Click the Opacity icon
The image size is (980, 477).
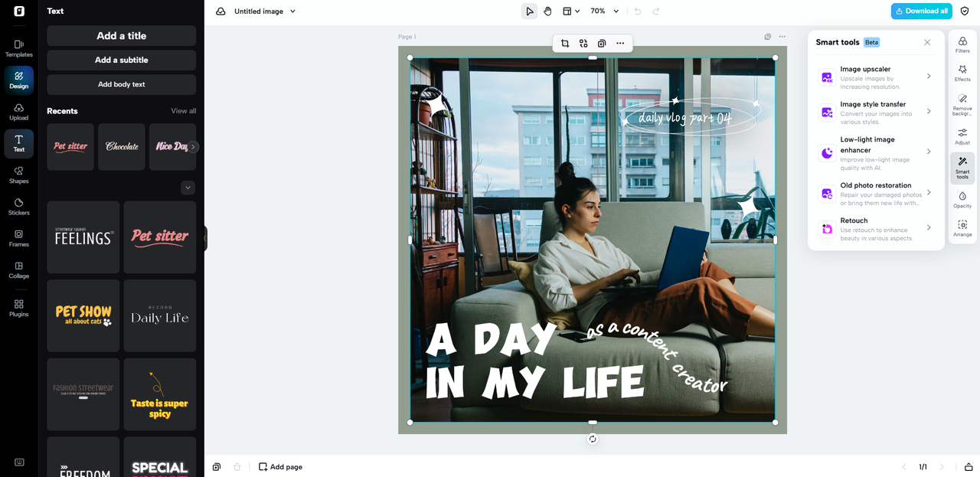962,200
